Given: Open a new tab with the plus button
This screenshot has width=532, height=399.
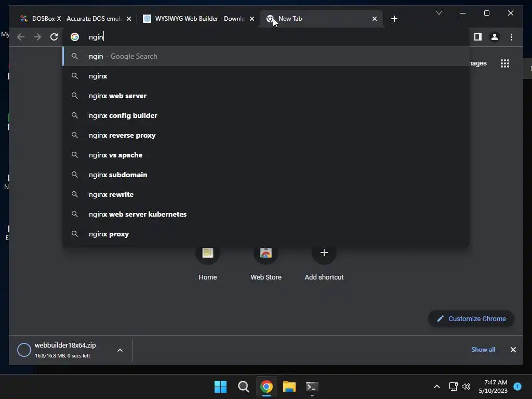Looking at the screenshot, I should pos(394,19).
